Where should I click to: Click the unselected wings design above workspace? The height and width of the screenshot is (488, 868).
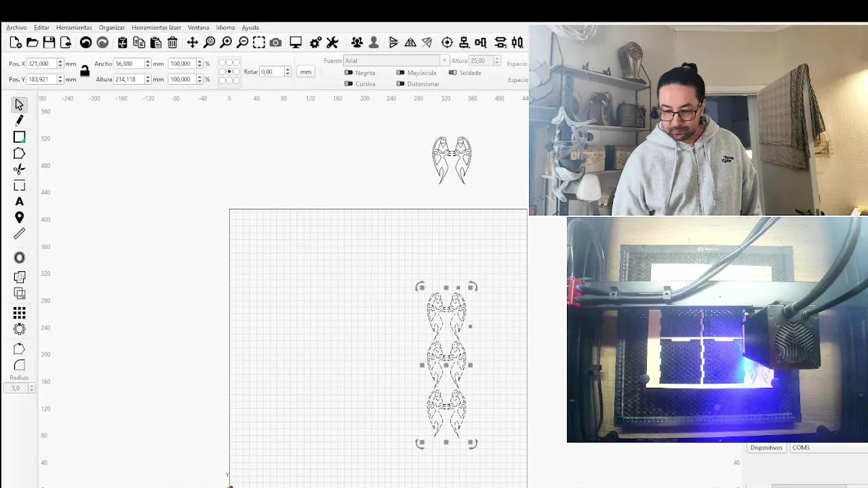[x=452, y=160]
